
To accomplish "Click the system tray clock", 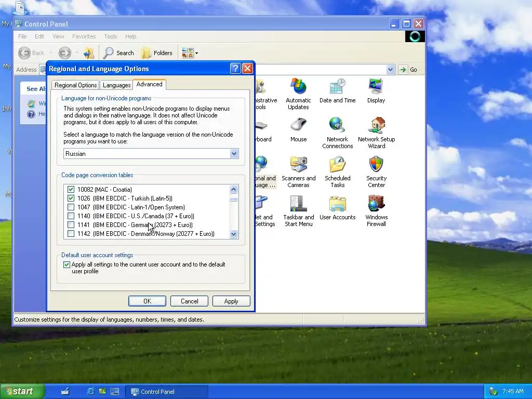I will [x=513, y=391].
